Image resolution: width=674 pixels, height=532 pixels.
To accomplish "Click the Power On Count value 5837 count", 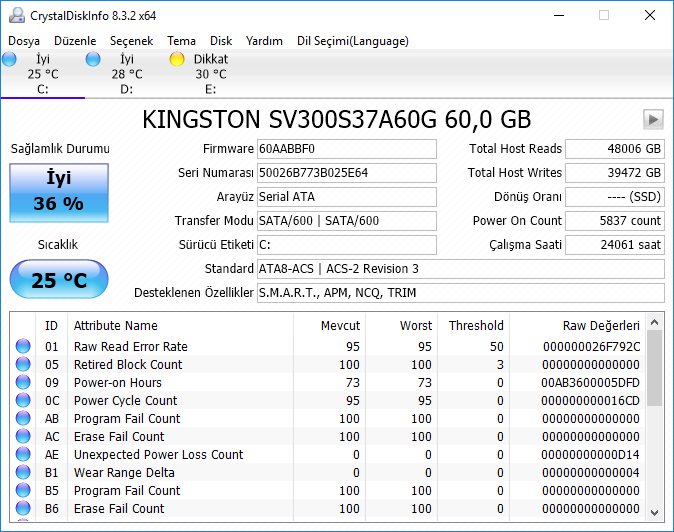I will 615,221.
